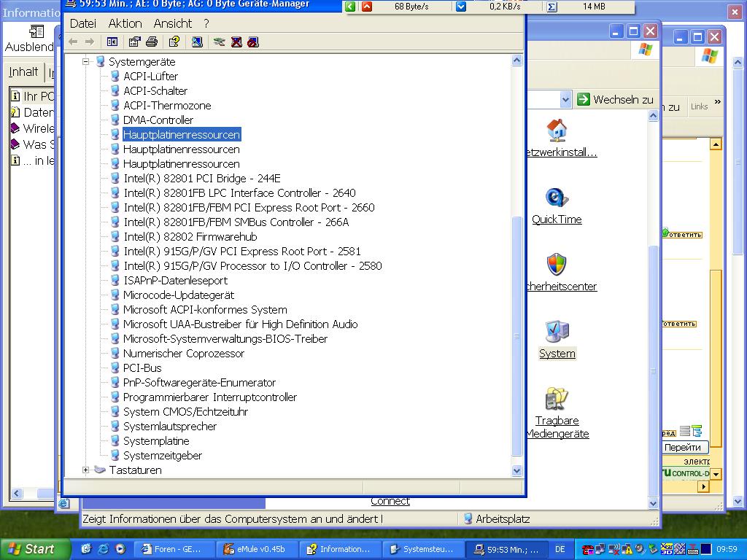Screen dimensions: 747x560
Task: Click the blue down arrow icon in the meter bar
Action: tap(461, 7)
